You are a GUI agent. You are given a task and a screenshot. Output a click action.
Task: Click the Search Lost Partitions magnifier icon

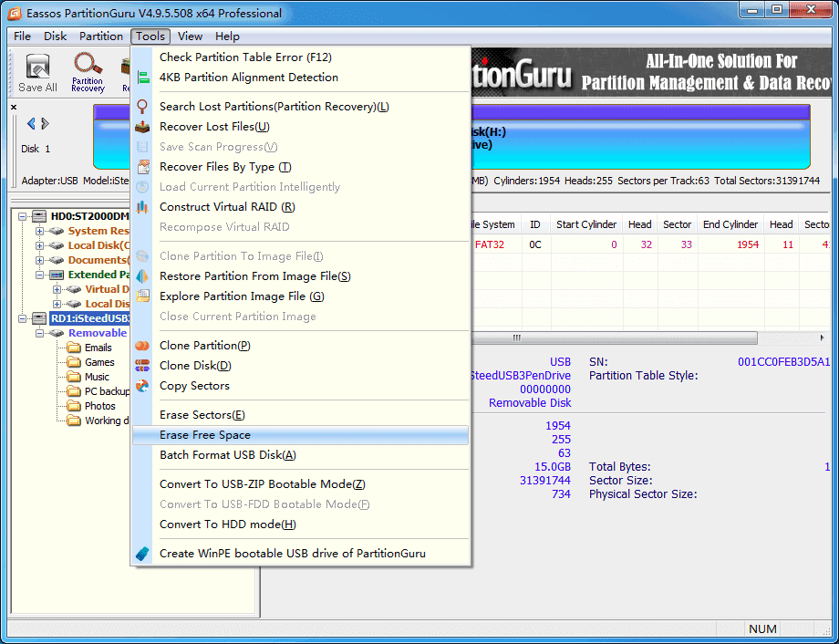[142, 106]
